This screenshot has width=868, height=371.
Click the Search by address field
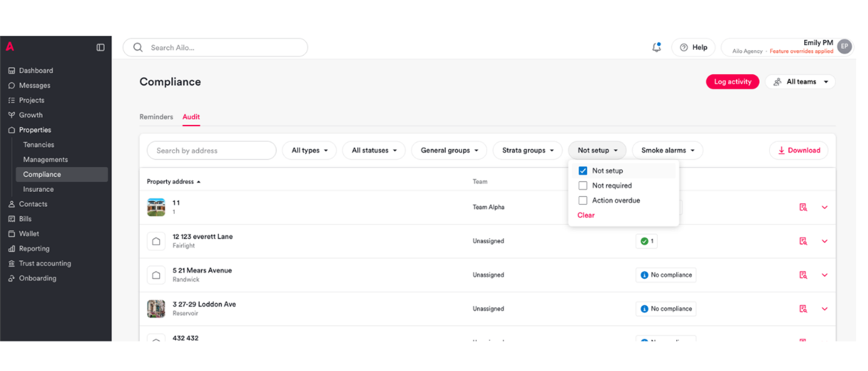(212, 150)
